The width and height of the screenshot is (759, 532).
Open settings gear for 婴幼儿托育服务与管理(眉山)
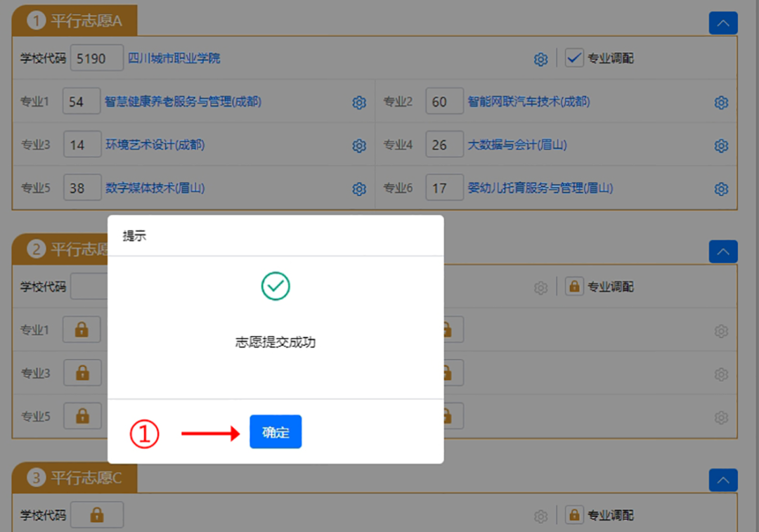click(x=721, y=188)
